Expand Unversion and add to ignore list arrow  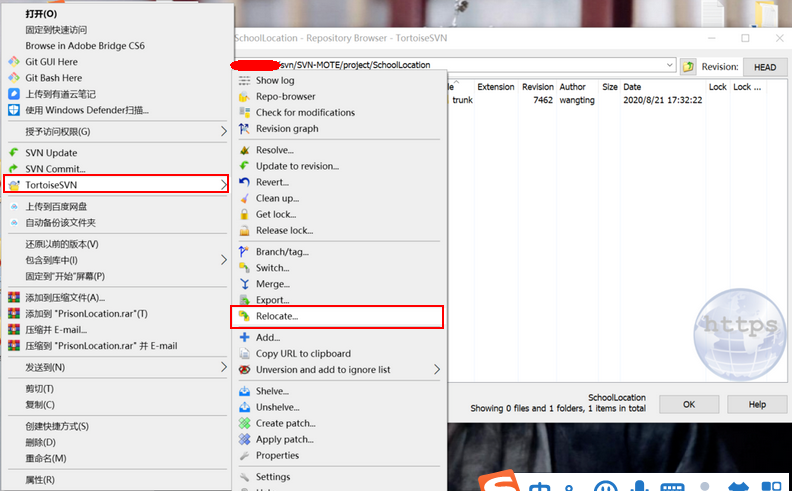pyautogui.click(x=437, y=370)
